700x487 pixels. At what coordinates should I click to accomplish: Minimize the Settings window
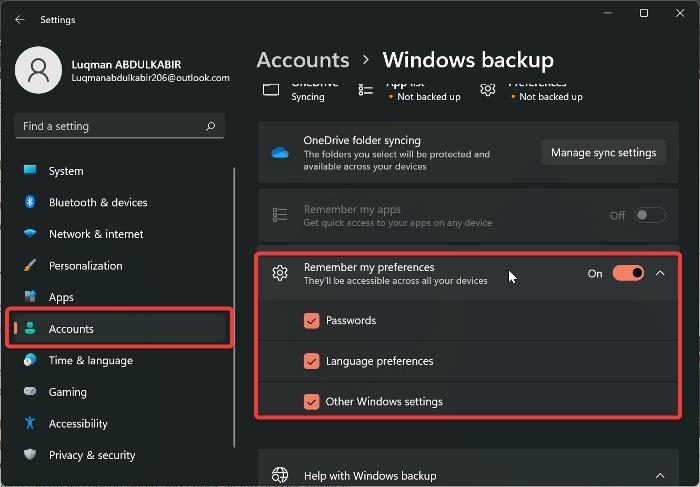pyautogui.click(x=608, y=13)
